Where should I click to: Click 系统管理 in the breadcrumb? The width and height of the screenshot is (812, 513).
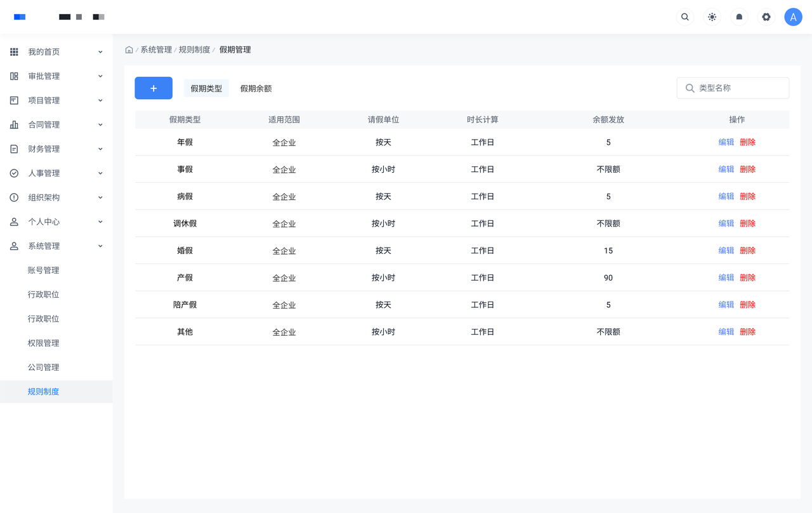pos(156,50)
